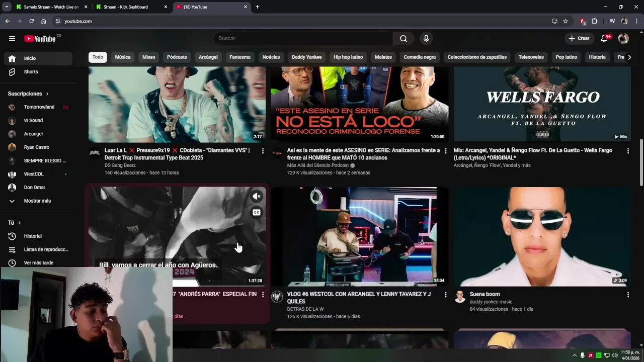Viewport: 644px width, 362px height.
Task: Open DS Gang Beatz channel avatar
Action: (x=95, y=153)
